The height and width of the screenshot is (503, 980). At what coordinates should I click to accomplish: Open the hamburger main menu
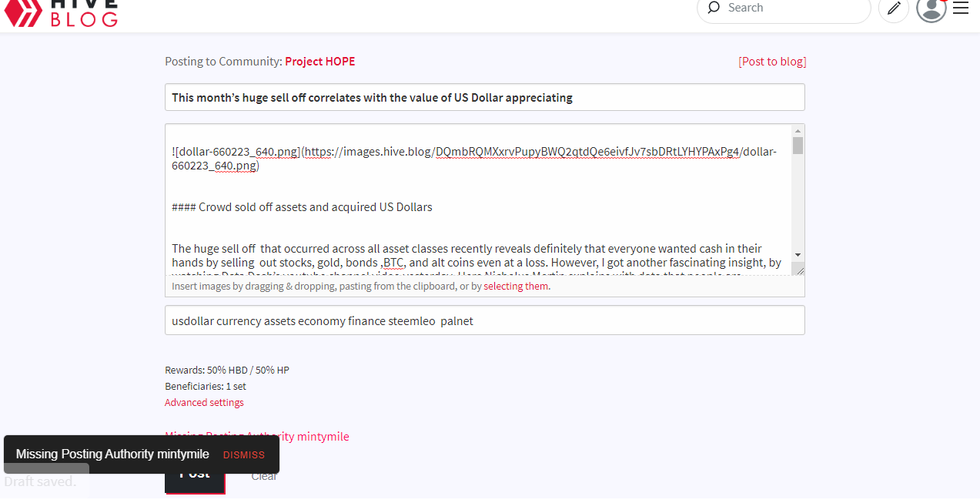coord(961,8)
